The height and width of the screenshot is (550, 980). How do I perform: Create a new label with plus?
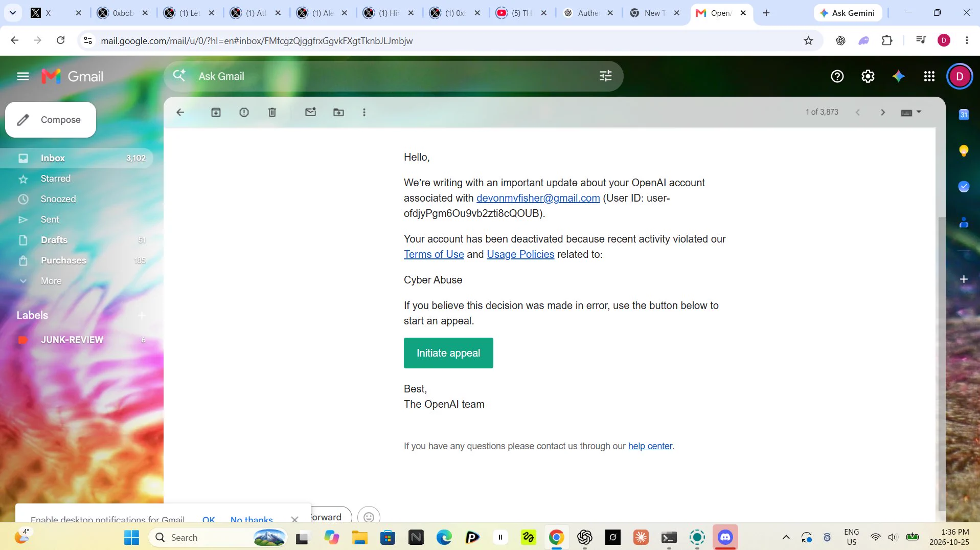point(142,315)
